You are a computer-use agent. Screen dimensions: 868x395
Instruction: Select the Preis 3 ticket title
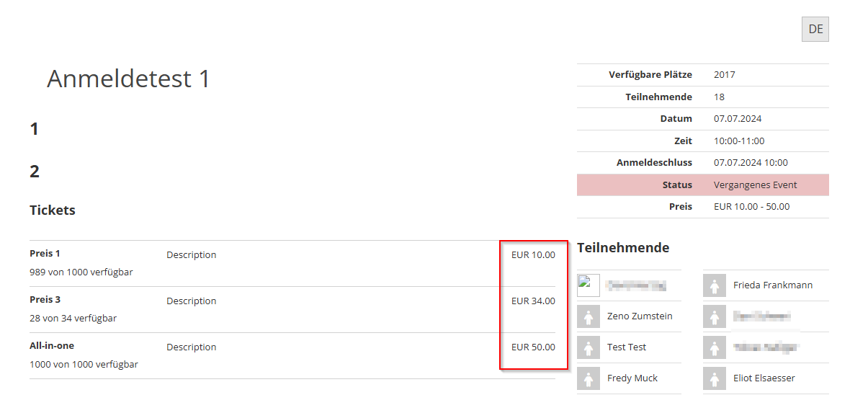coord(45,300)
